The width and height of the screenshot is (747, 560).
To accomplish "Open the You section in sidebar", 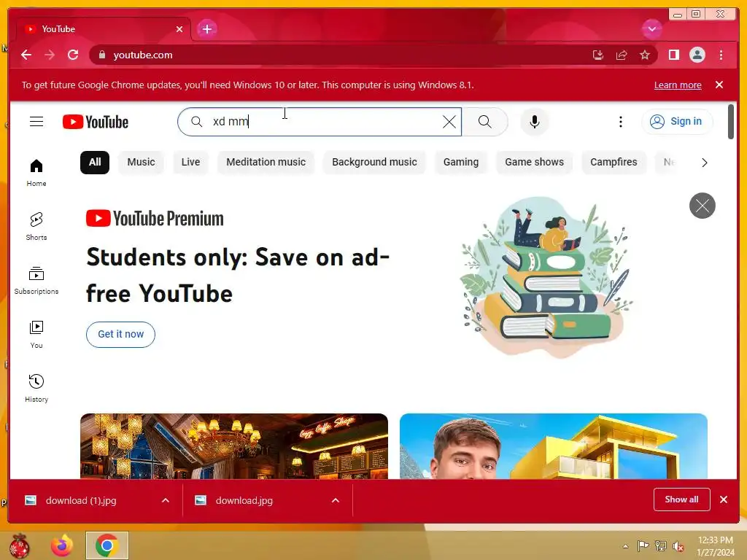I will click(x=36, y=334).
